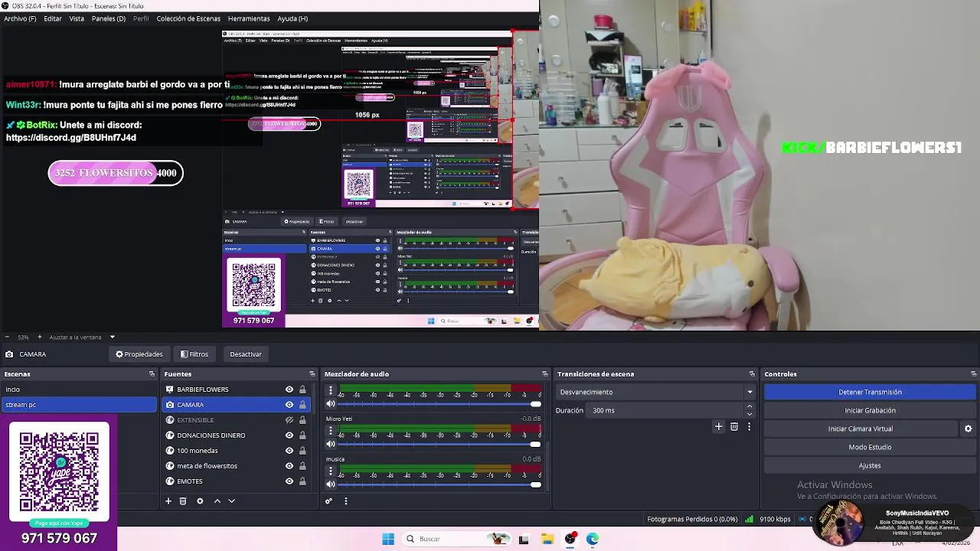Adjust Micro Yeti volume slider

coord(439,444)
